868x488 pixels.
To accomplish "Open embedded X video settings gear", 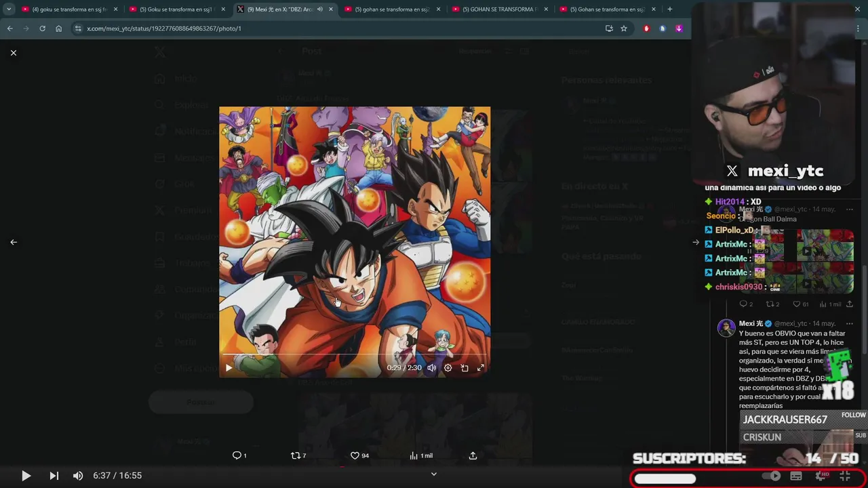I will [x=448, y=367].
